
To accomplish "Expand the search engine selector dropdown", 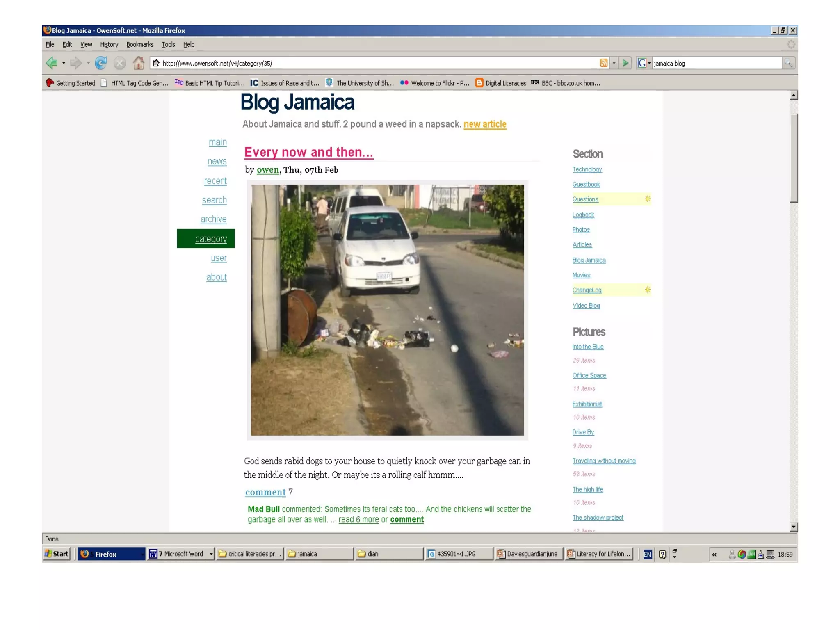I will (649, 63).
